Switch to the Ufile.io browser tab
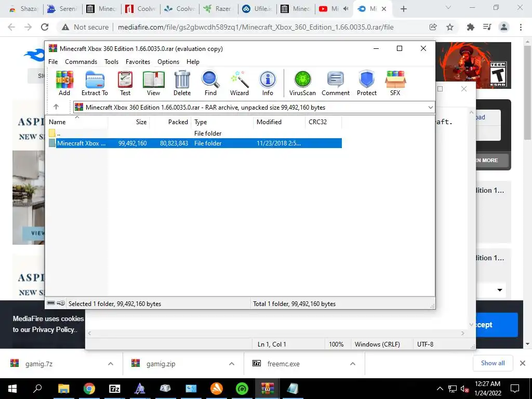532x399 pixels. tap(257, 9)
